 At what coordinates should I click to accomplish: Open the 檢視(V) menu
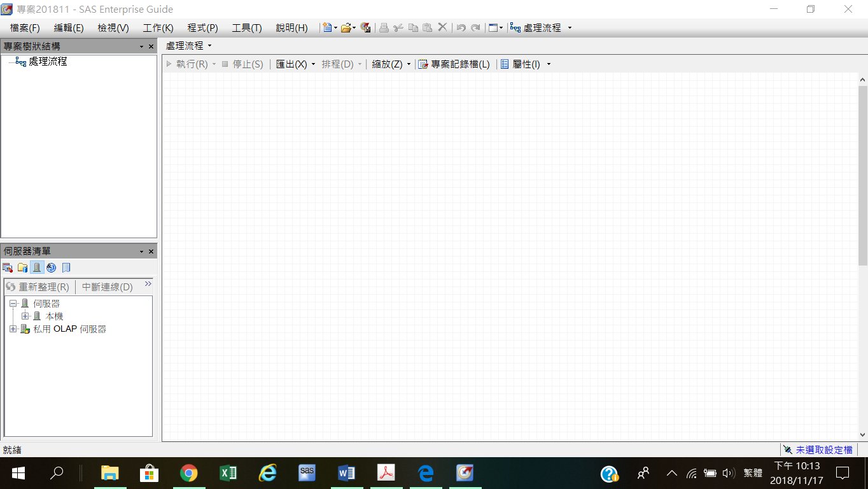[113, 28]
